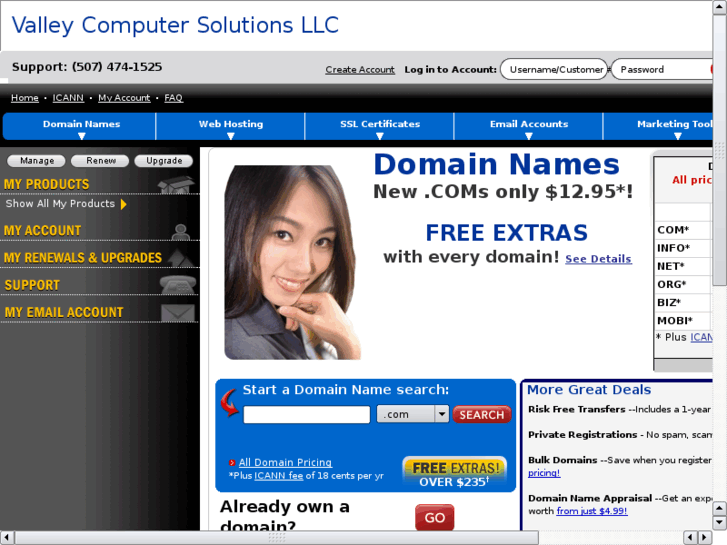Click the Manage button

point(36,161)
